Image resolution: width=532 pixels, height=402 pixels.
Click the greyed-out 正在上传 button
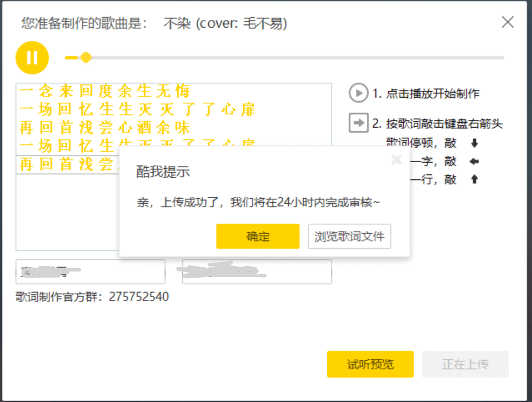pos(465,364)
